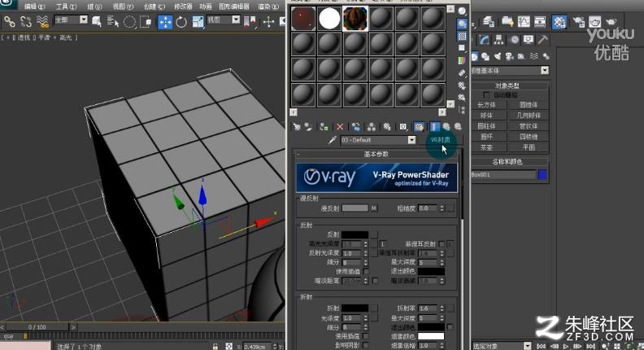Image resolution: width=644 pixels, height=350 pixels.
Task: Expand the 03 - Default material name dropdown
Action: tap(411, 140)
